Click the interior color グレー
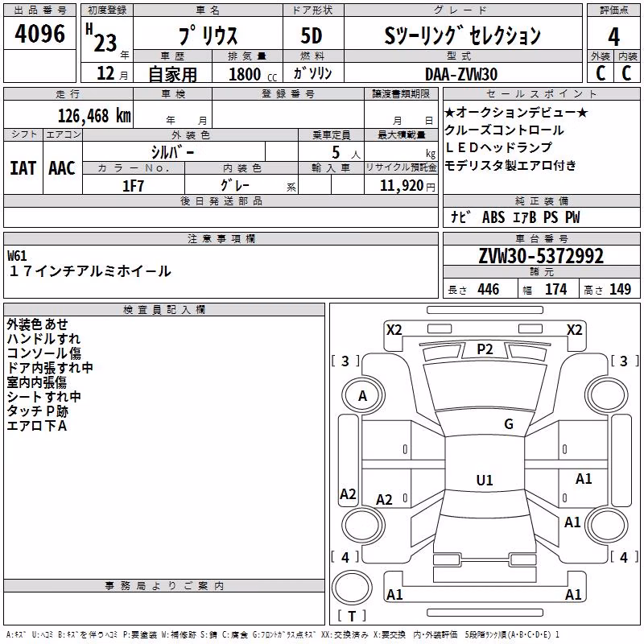The width and height of the screenshot is (644, 644). pyautogui.click(x=235, y=186)
